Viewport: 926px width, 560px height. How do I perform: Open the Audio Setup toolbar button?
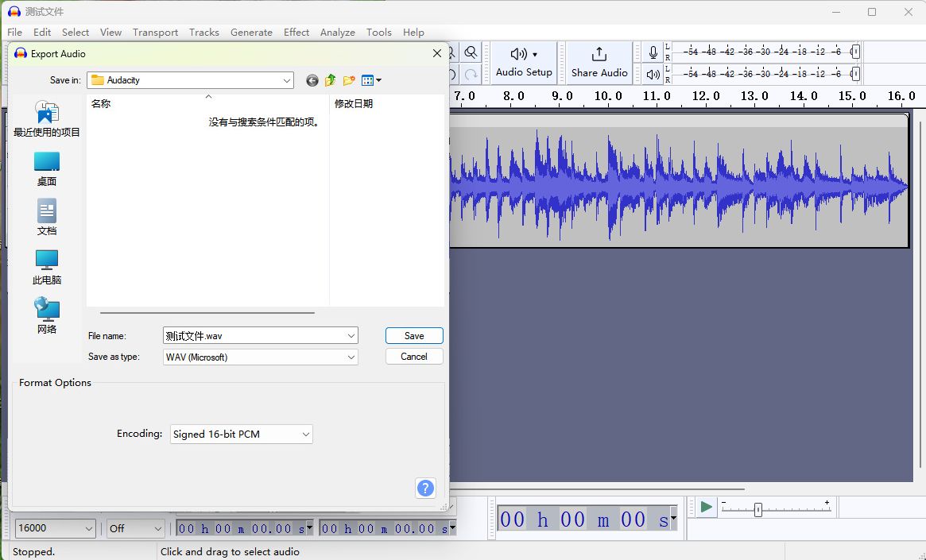click(x=524, y=62)
